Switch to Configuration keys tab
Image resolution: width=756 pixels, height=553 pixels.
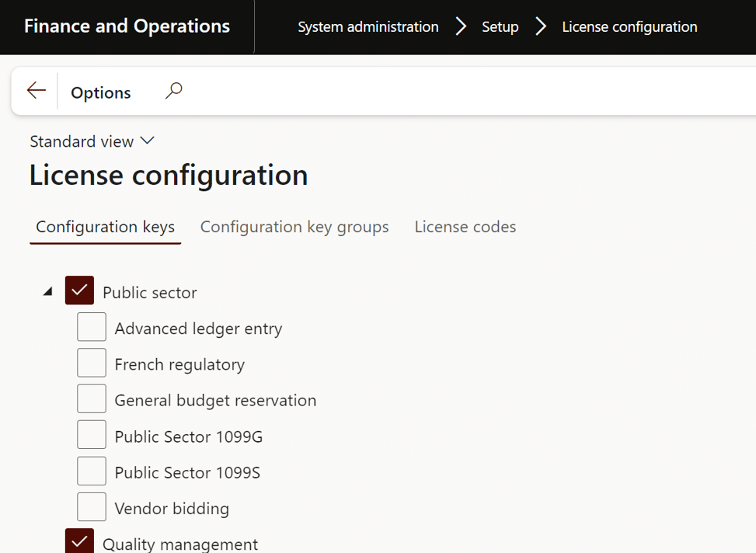pos(105,227)
